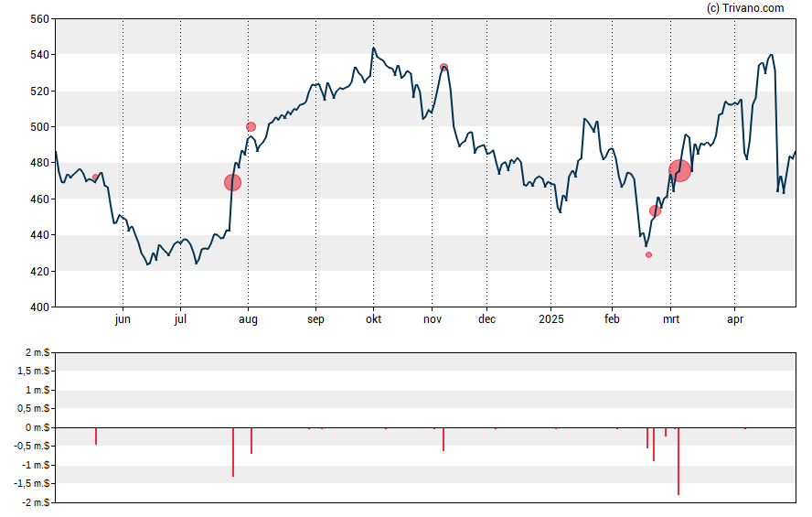The height and width of the screenshot is (517, 812).
Task: Click the '440' price axis label
Action: tap(40, 235)
